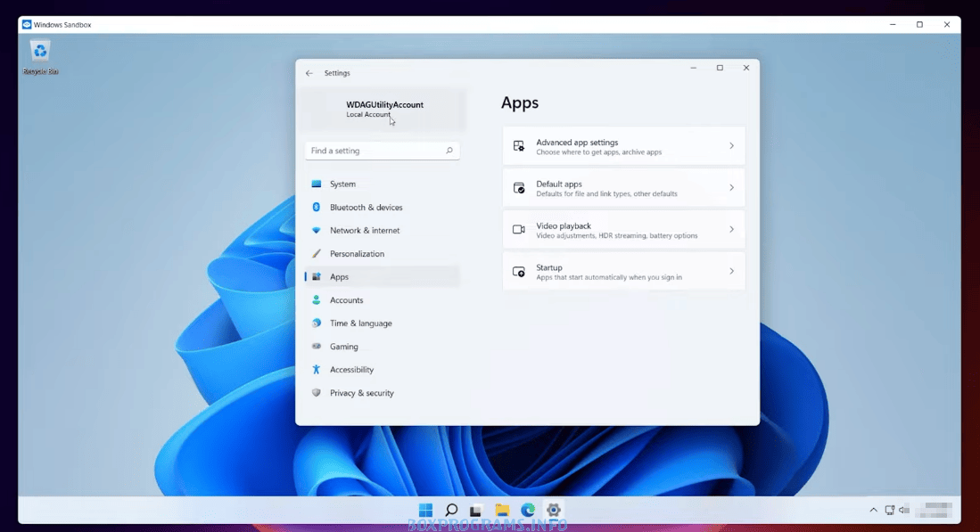Click the Settings gear icon in taskbar
The width and height of the screenshot is (980, 532).
553,510
